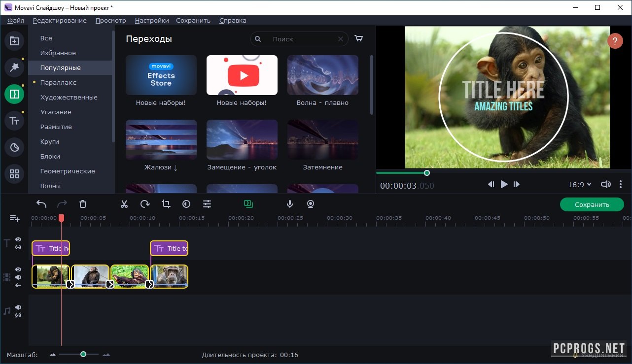Record video with webcam icon
The image size is (632, 364).
[x=311, y=204]
